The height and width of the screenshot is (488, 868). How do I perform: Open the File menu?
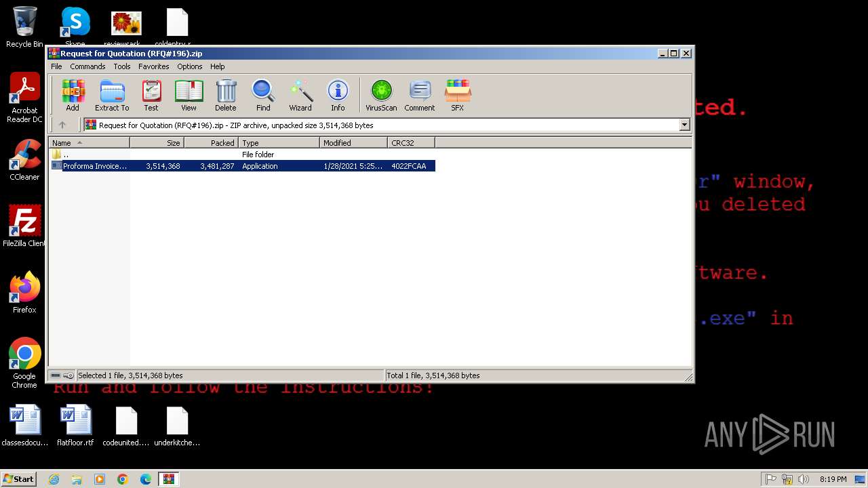pyautogui.click(x=56, y=66)
